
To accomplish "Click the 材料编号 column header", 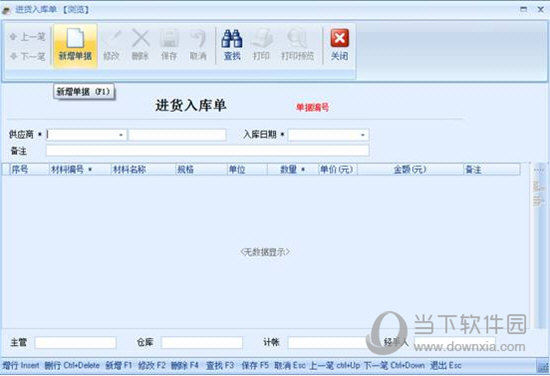I will [x=80, y=170].
